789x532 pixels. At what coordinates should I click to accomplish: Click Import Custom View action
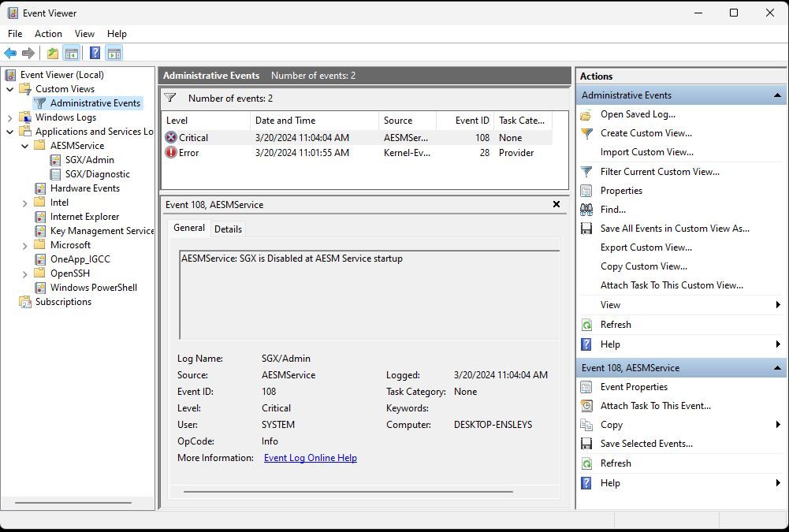click(646, 152)
